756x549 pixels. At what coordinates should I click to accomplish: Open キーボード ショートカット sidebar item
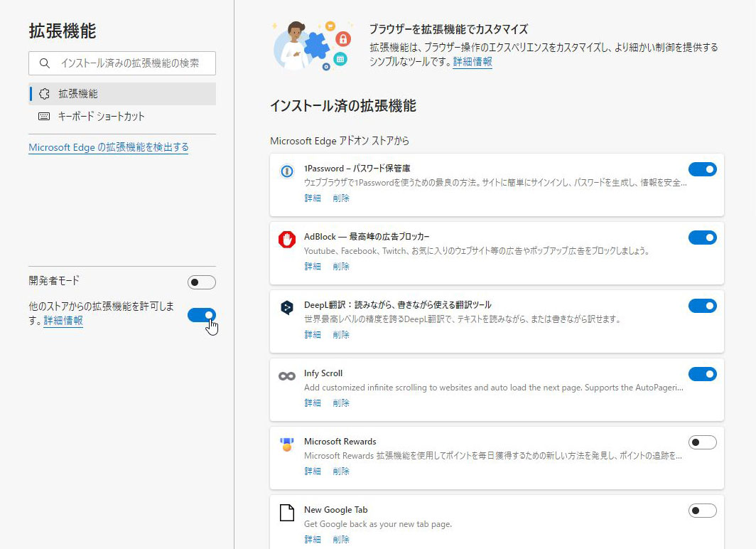(101, 117)
